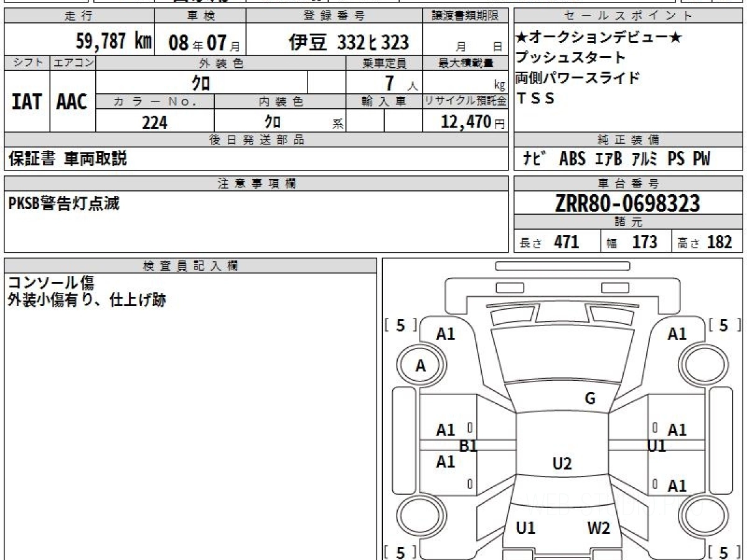Select the 車検 date 08年07月
The height and width of the screenshot is (560, 747).
(x=204, y=43)
